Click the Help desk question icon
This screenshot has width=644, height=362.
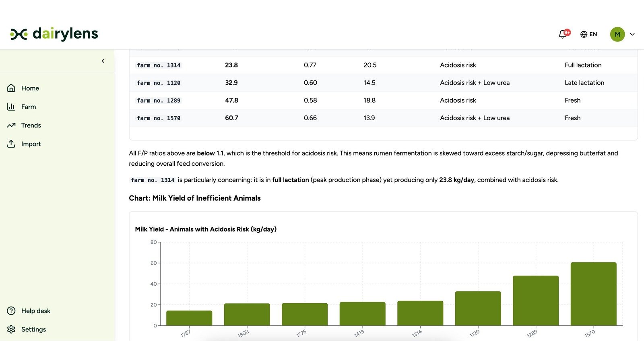click(x=11, y=311)
